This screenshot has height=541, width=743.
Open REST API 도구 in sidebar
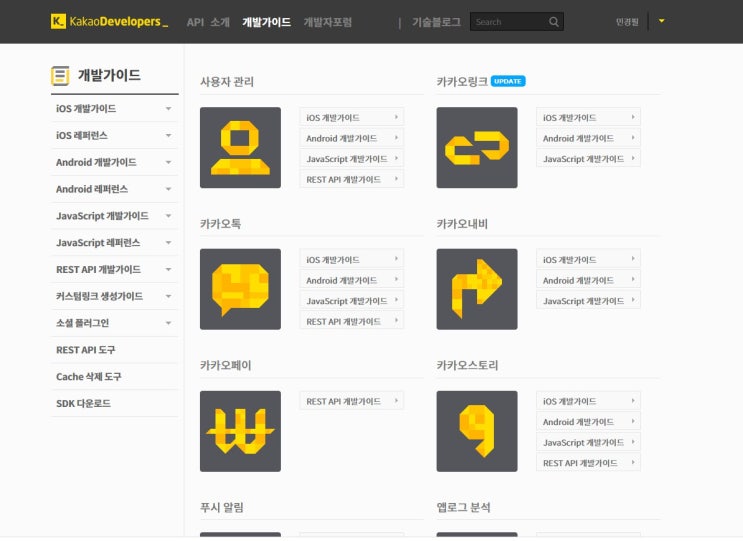pos(114,350)
